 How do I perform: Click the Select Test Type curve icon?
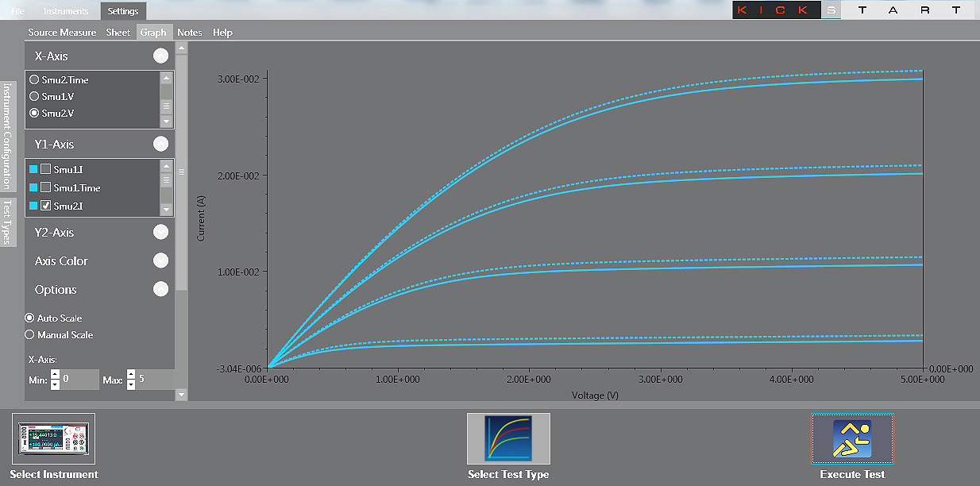[x=508, y=438]
